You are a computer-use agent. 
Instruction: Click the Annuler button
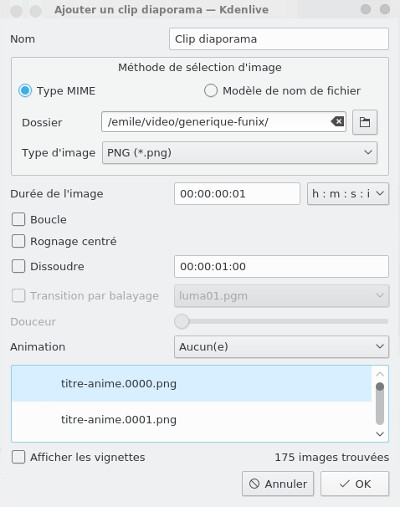coord(278,484)
